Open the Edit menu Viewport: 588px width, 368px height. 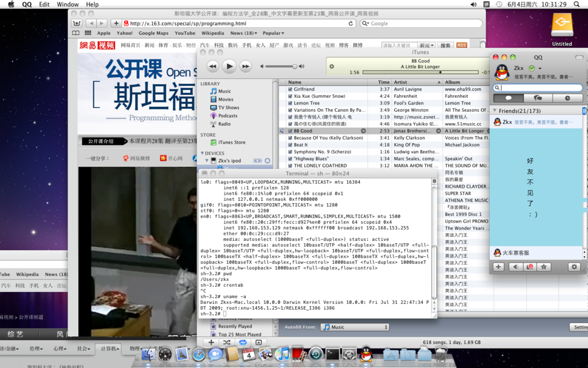tap(44, 5)
